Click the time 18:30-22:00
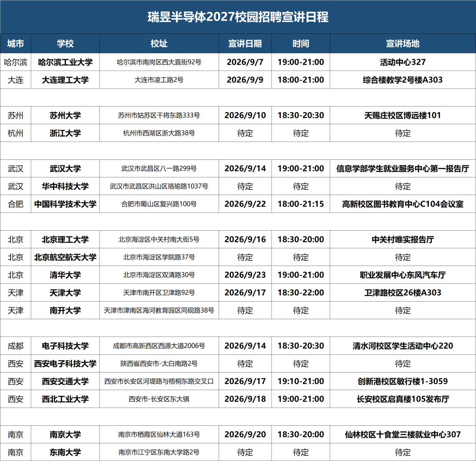The image size is (476, 461). 301,293
